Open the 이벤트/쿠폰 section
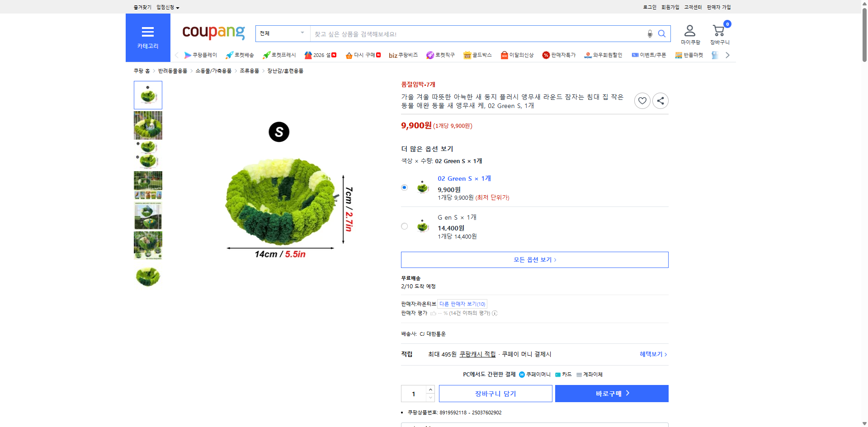Viewport: 868px width, 427px height. 648,55
